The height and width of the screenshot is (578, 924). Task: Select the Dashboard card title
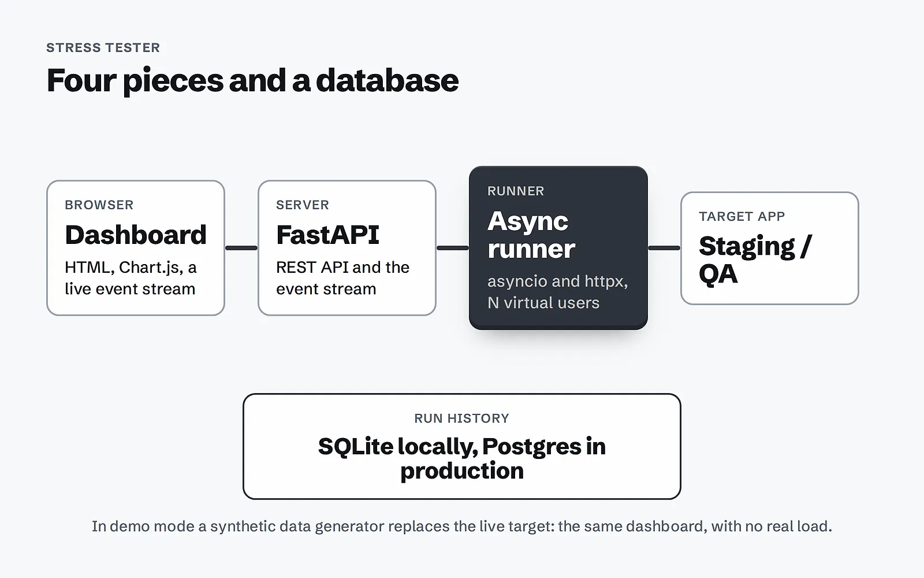coord(136,235)
